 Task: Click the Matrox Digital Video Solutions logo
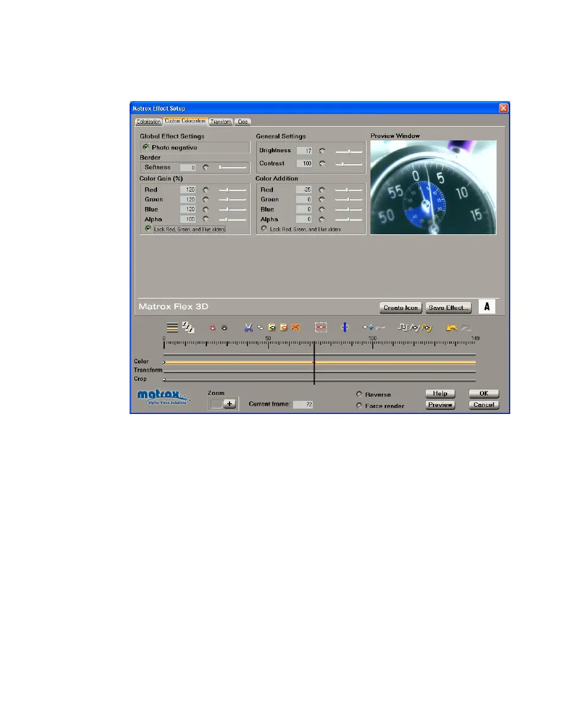[x=164, y=397]
